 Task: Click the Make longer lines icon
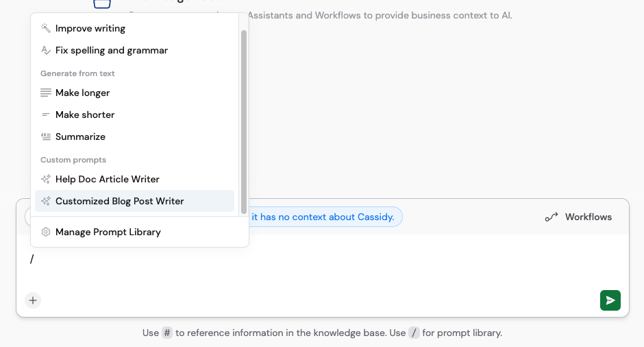tap(46, 93)
